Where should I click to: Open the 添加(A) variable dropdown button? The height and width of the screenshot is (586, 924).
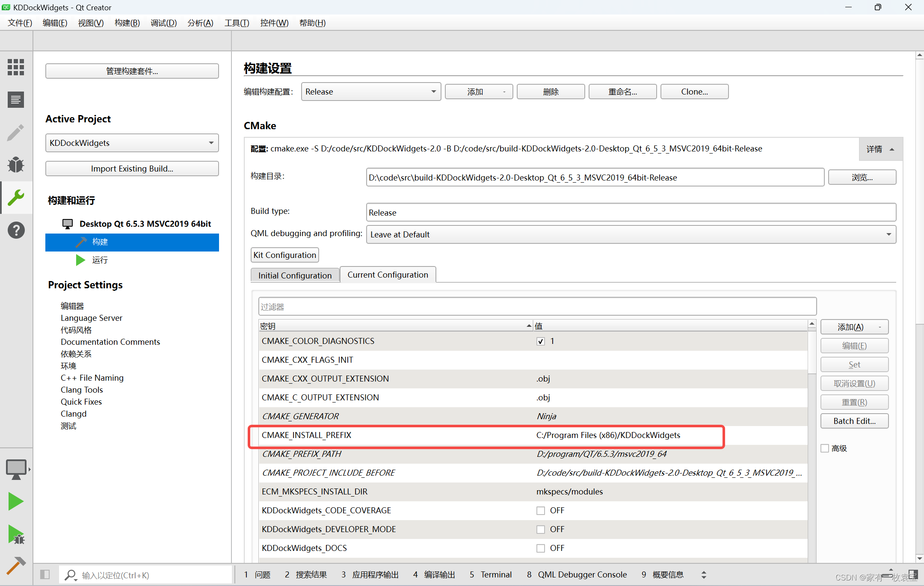[854, 327]
